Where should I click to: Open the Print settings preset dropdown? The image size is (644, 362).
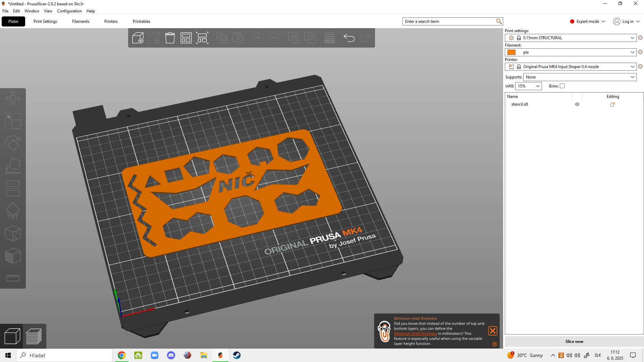click(x=571, y=38)
